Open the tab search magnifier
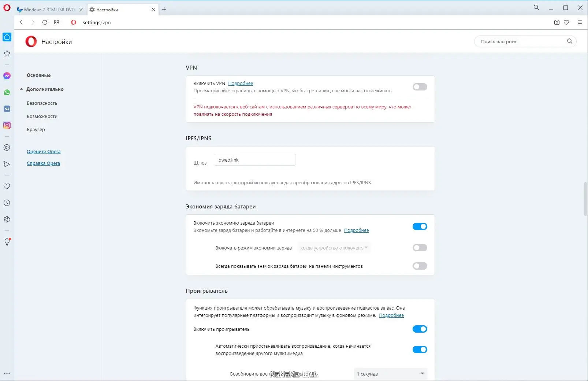 point(536,7)
